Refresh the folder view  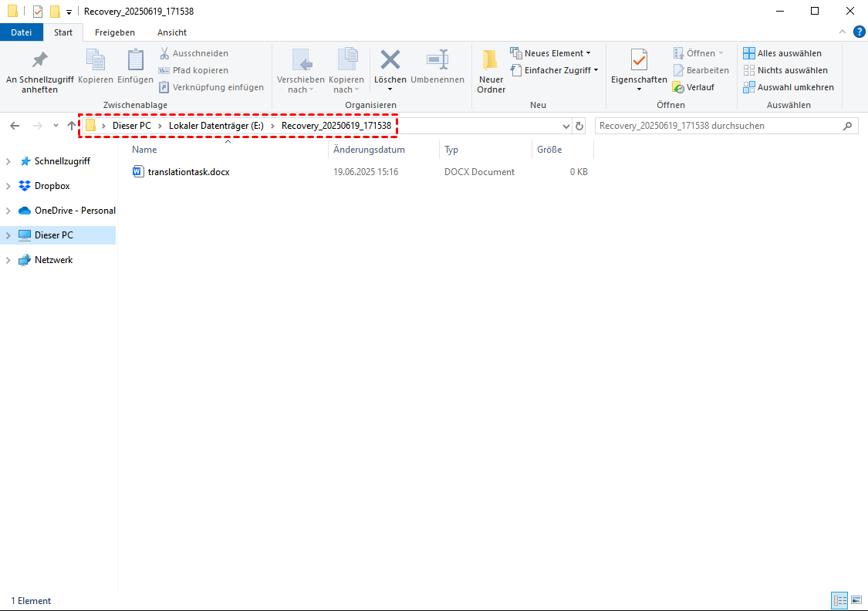pos(579,126)
